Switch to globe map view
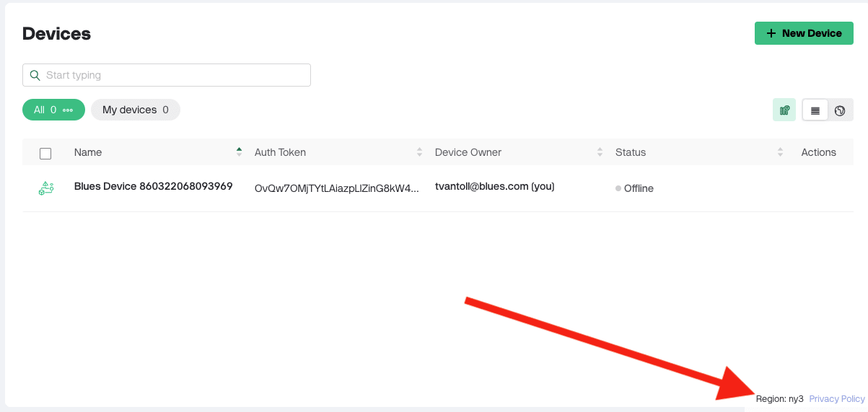The image size is (868, 412). [x=840, y=110]
